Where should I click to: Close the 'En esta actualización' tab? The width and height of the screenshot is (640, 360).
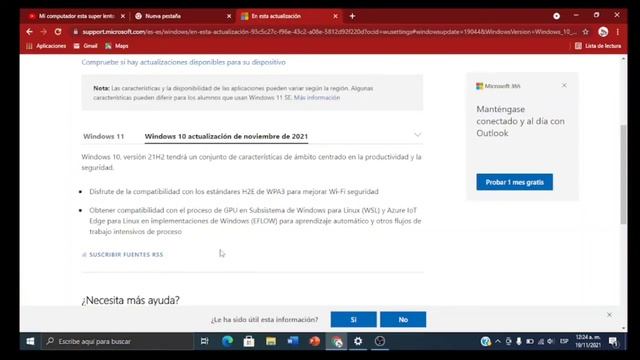(x=336, y=16)
